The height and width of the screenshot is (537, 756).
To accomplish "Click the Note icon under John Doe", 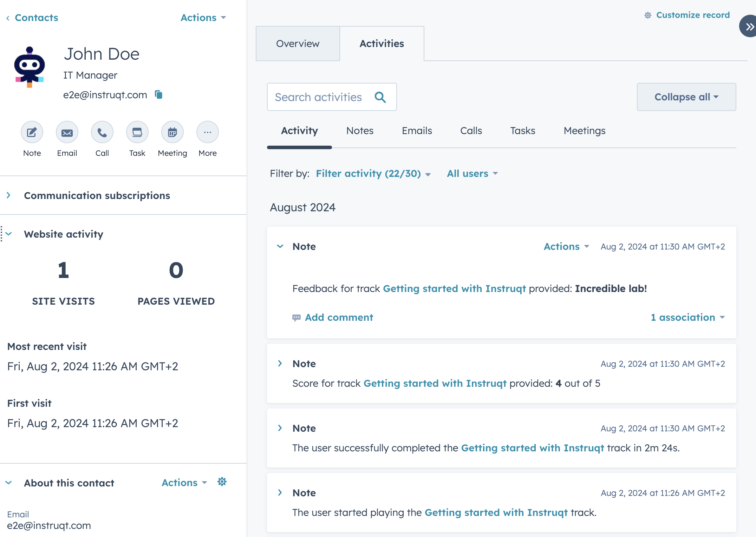I will click(x=32, y=132).
